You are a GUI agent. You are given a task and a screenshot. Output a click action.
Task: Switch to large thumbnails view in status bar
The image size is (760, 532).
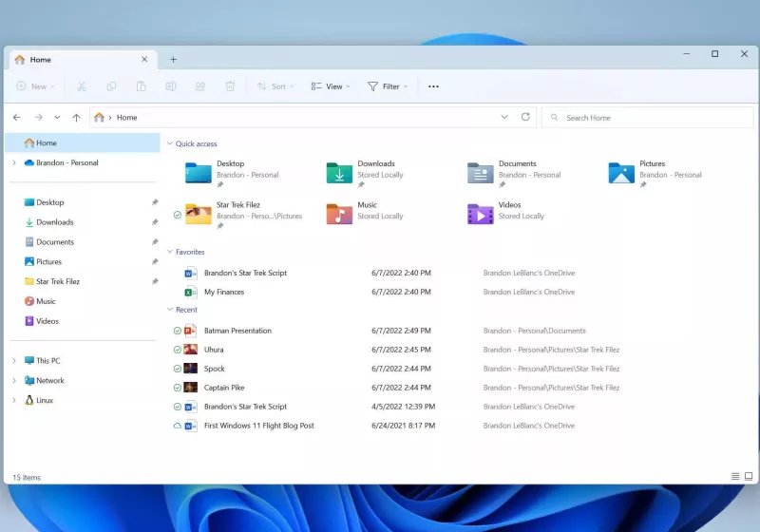(748, 476)
